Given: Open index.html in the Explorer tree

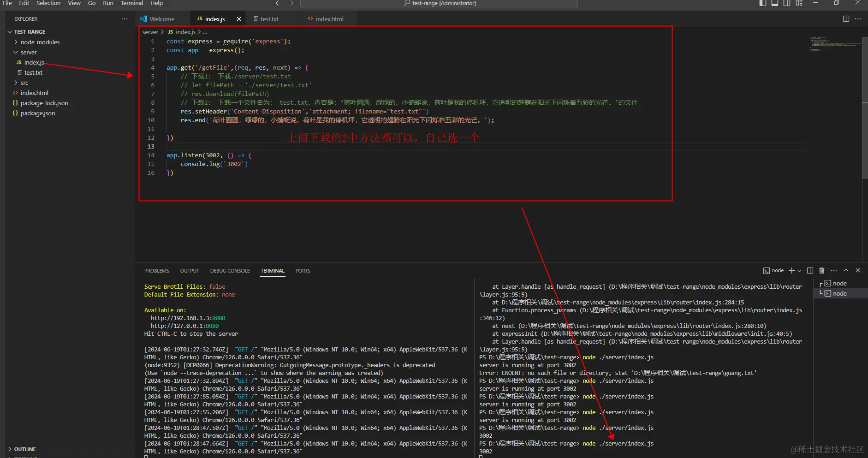Looking at the screenshot, I should (x=69, y=93).
